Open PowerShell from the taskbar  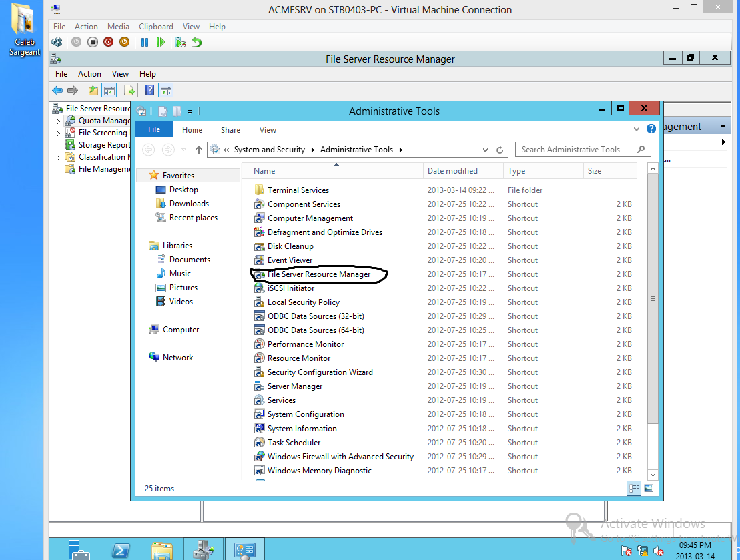(x=121, y=550)
